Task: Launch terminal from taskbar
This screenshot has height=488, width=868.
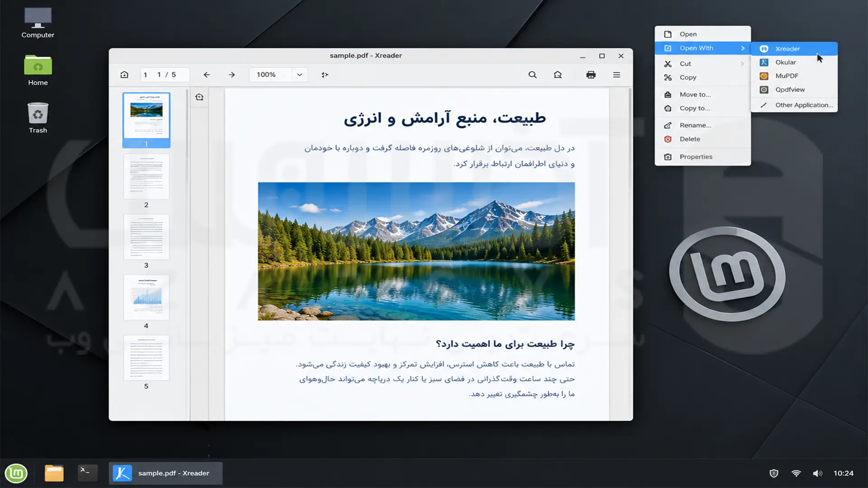Action: click(x=88, y=473)
